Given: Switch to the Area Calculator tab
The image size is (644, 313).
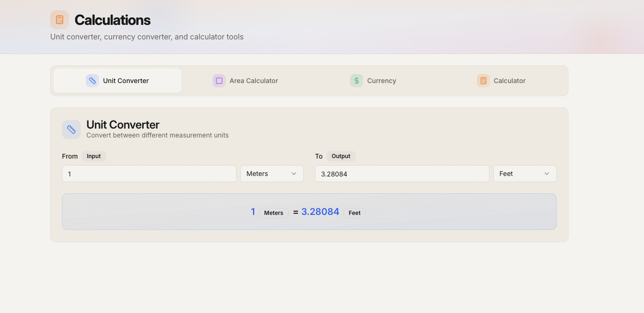Looking at the screenshot, I should [x=245, y=81].
